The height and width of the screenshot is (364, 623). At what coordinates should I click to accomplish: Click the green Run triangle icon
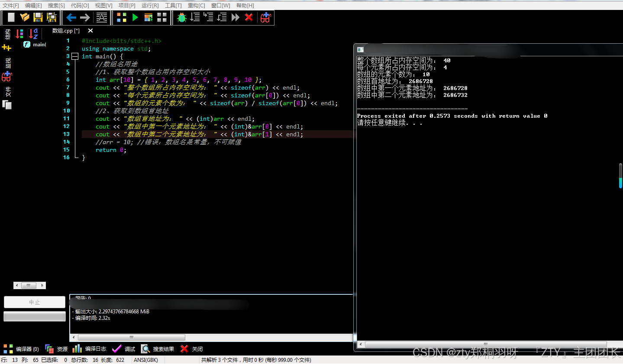(x=135, y=17)
